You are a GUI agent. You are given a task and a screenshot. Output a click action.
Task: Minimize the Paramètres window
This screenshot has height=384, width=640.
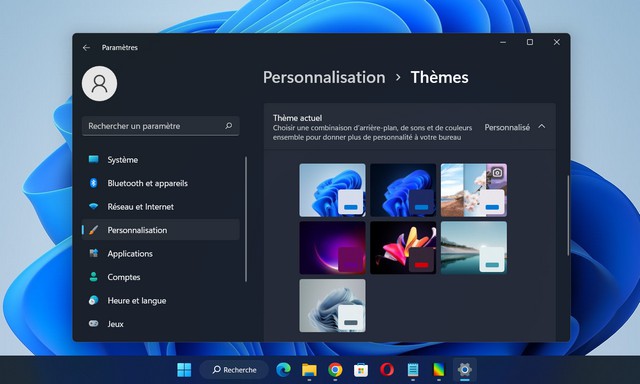click(x=503, y=42)
